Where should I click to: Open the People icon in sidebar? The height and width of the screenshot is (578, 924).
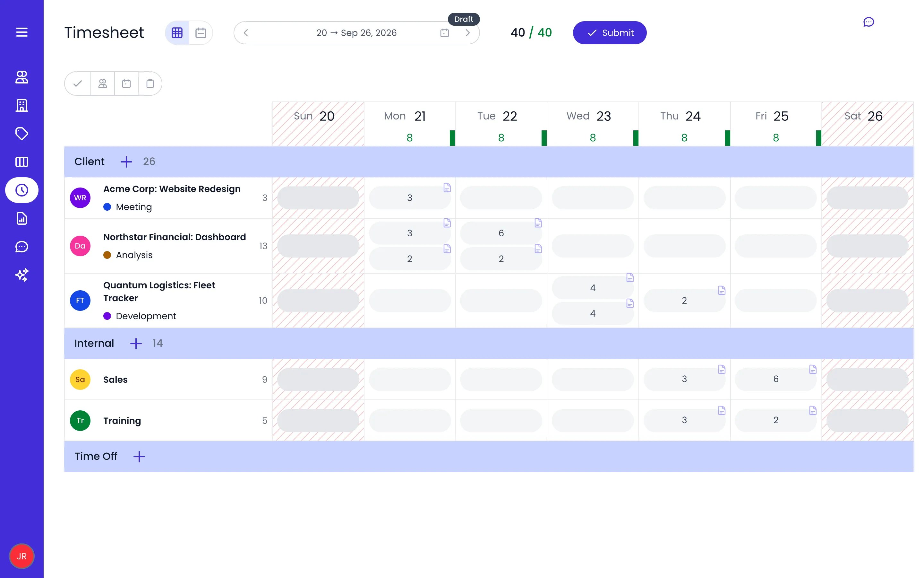[x=22, y=77]
